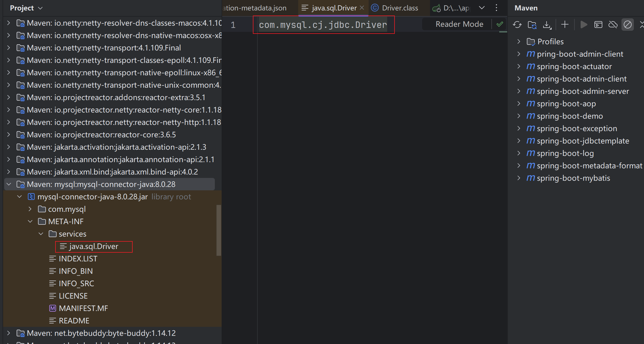The height and width of the screenshot is (344, 644).
Task: Select the java.sql.Driver tab file icon
Action: coord(305,8)
